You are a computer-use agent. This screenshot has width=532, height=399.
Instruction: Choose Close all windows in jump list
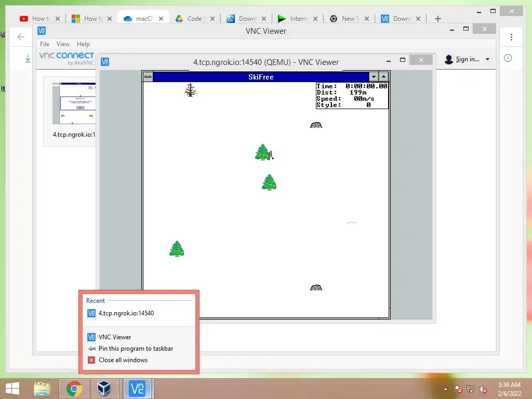(139, 360)
